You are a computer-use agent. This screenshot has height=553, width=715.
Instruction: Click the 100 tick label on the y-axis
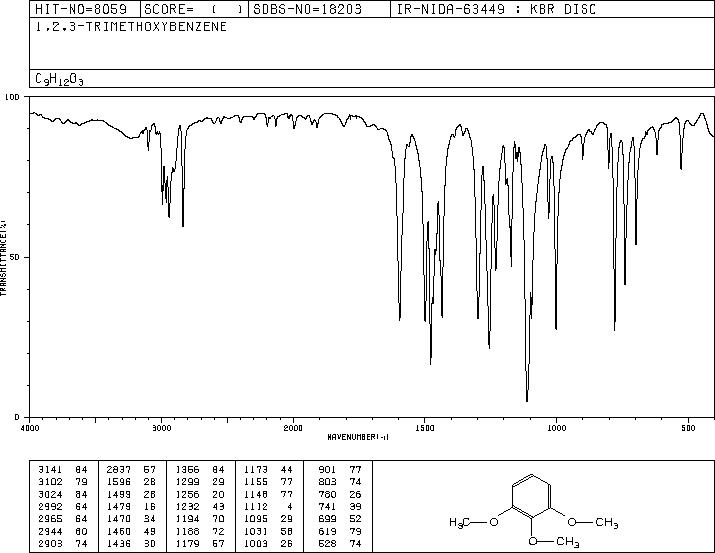tap(12, 97)
